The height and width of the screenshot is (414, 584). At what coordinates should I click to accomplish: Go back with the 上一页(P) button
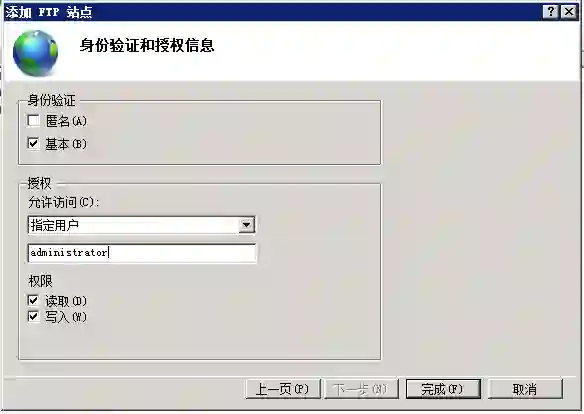(283, 389)
